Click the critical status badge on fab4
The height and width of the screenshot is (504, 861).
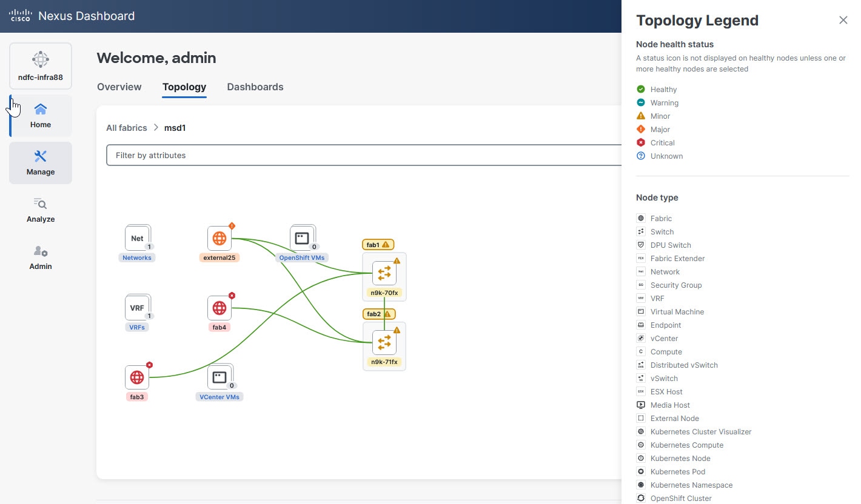tap(232, 296)
